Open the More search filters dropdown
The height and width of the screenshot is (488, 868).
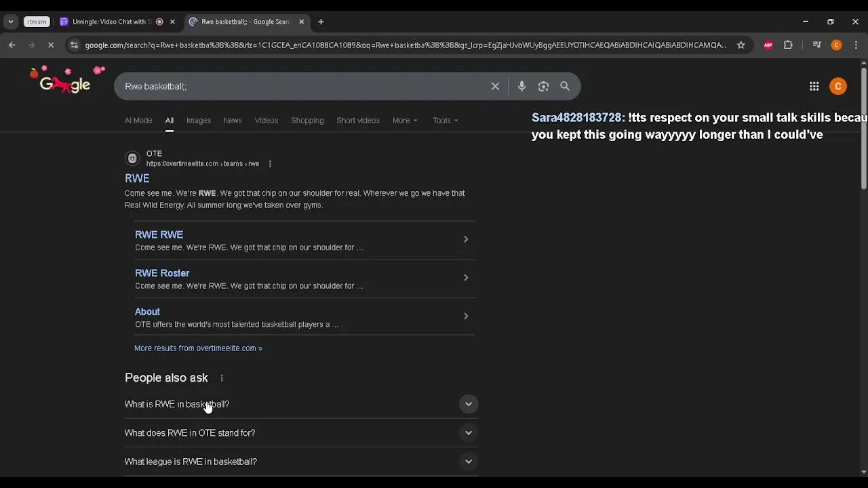click(405, 121)
